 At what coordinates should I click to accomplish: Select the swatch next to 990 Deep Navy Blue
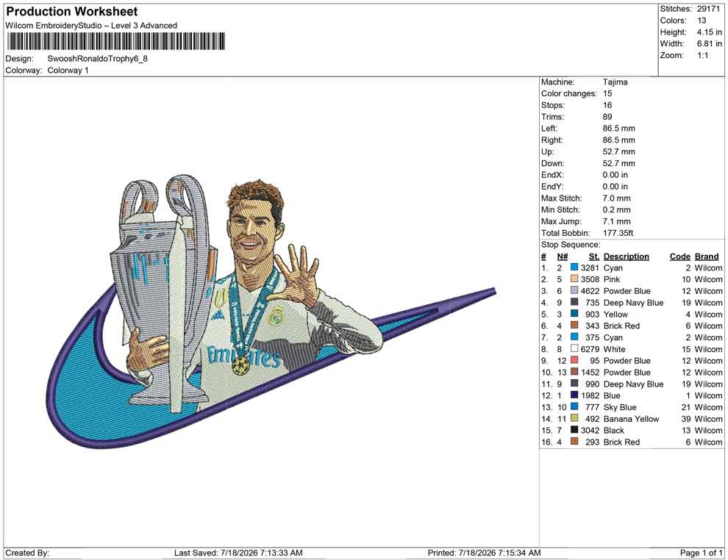click(574, 383)
